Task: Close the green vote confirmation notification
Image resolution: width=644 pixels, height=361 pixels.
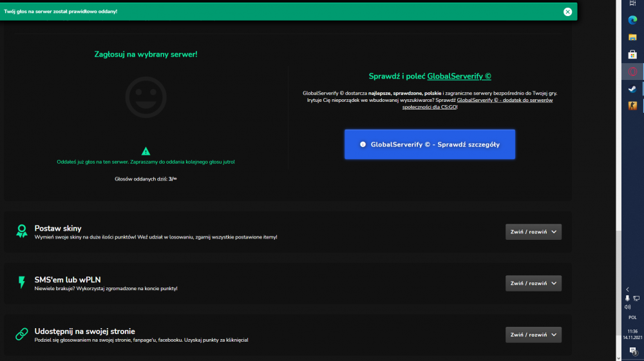Action: coord(567,12)
